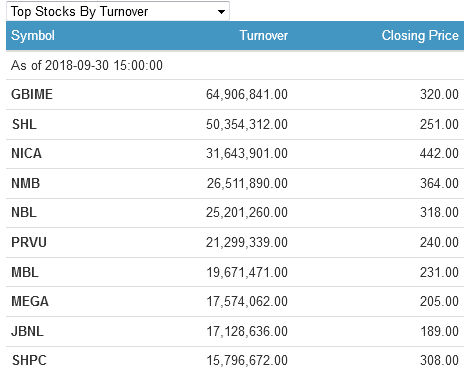This screenshot has width=468, height=375.
Task: Select the MBL stock symbol
Action: (x=25, y=272)
